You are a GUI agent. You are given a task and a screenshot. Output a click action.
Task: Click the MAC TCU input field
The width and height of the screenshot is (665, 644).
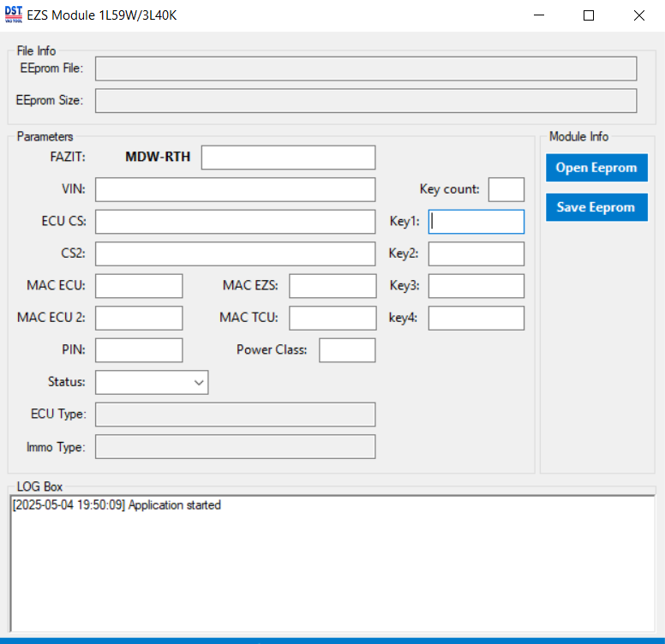(332, 319)
